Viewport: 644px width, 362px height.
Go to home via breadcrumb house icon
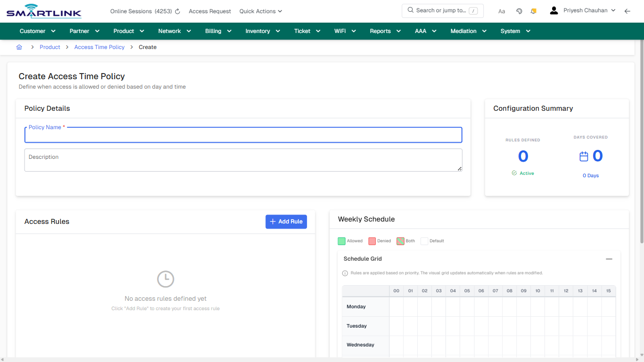point(19,47)
